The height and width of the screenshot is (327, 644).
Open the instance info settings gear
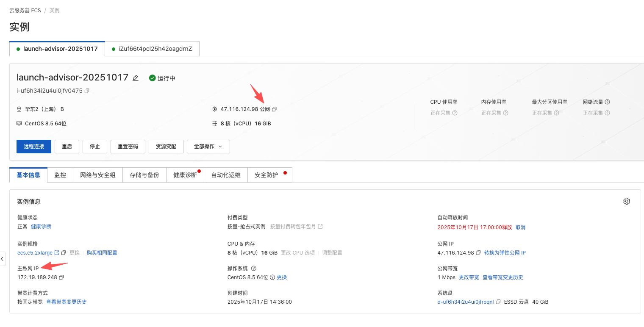click(x=627, y=201)
